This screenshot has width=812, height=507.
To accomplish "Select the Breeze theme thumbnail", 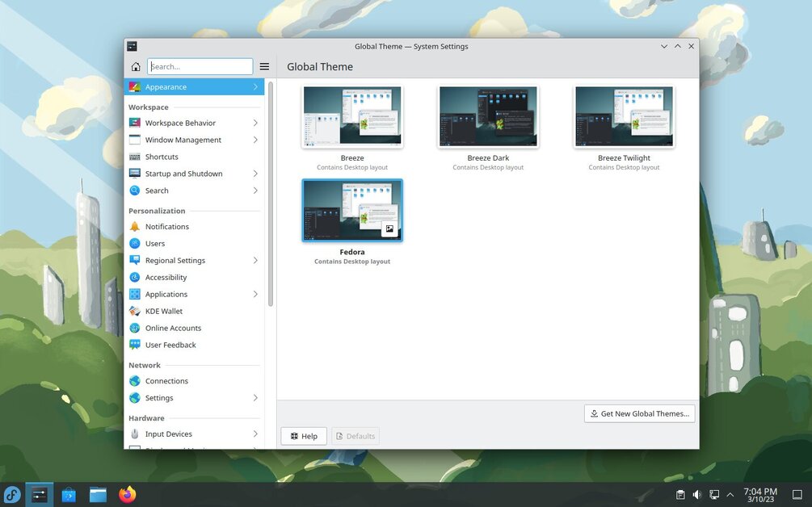I will pyautogui.click(x=352, y=116).
